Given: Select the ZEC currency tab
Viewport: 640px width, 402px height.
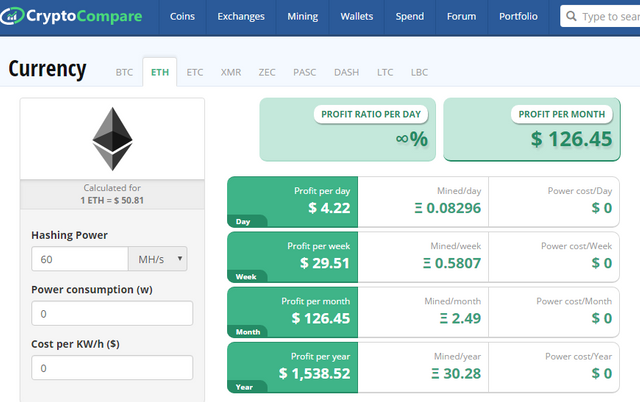Looking at the screenshot, I should click(267, 72).
